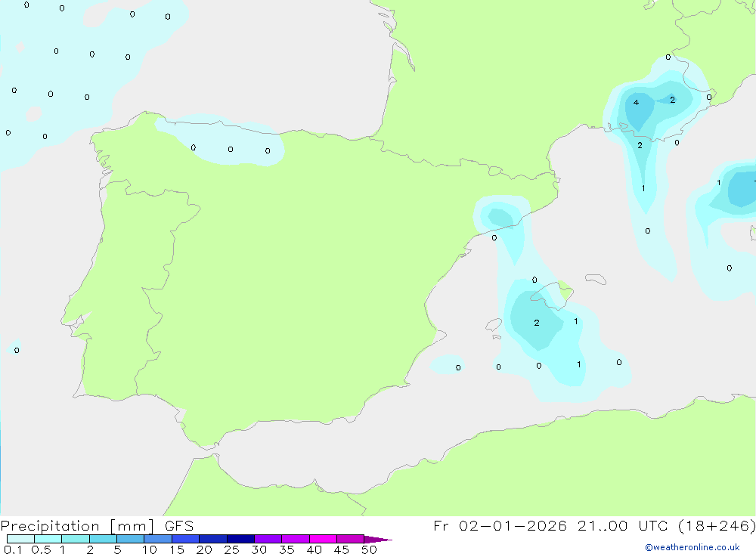Click the 30–35 mm legend color swatch
756x554 pixels.
(x=268, y=539)
